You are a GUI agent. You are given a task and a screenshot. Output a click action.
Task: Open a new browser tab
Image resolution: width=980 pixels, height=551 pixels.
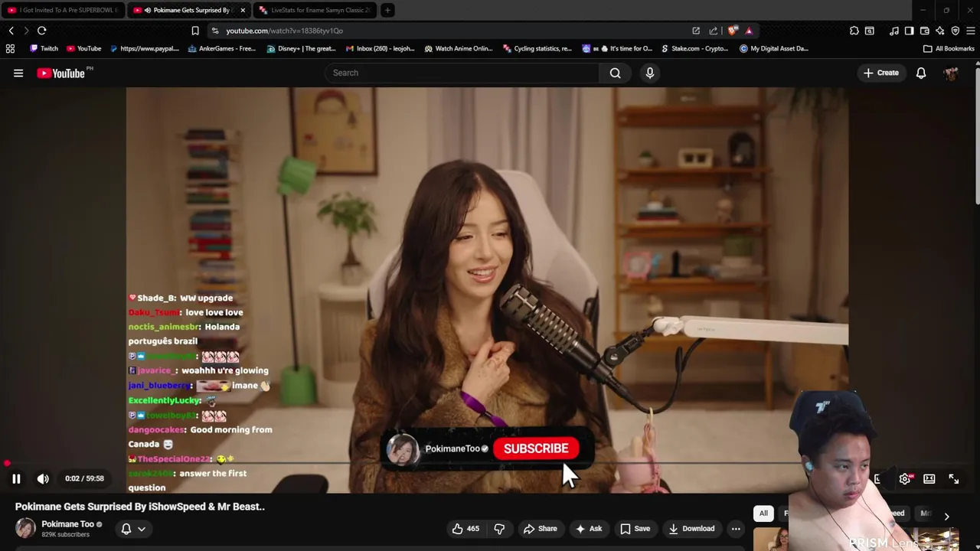(387, 10)
